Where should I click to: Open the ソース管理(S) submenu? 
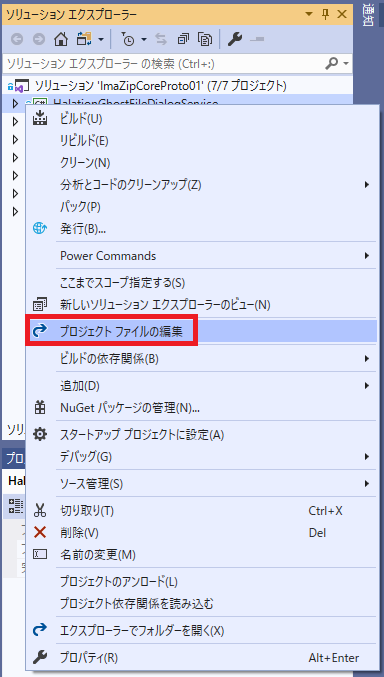201,484
